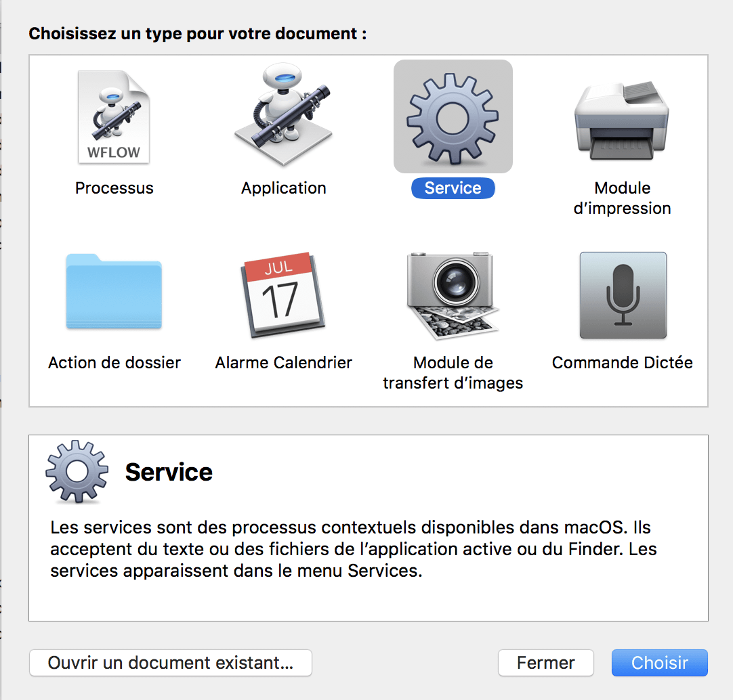The height and width of the screenshot is (700, 733).
Task: Select the Service gear icon
Action: coord(453,117)
